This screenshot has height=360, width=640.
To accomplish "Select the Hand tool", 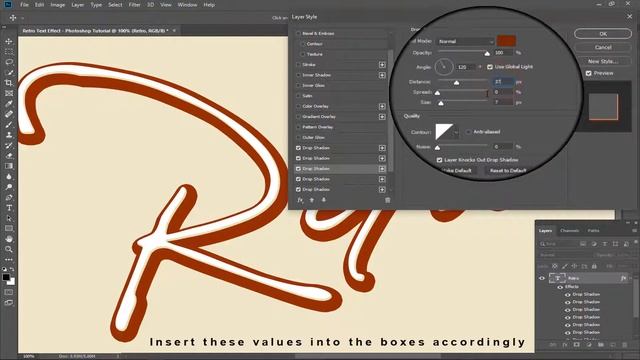I will pyautogui.click(x=9, y=239).
